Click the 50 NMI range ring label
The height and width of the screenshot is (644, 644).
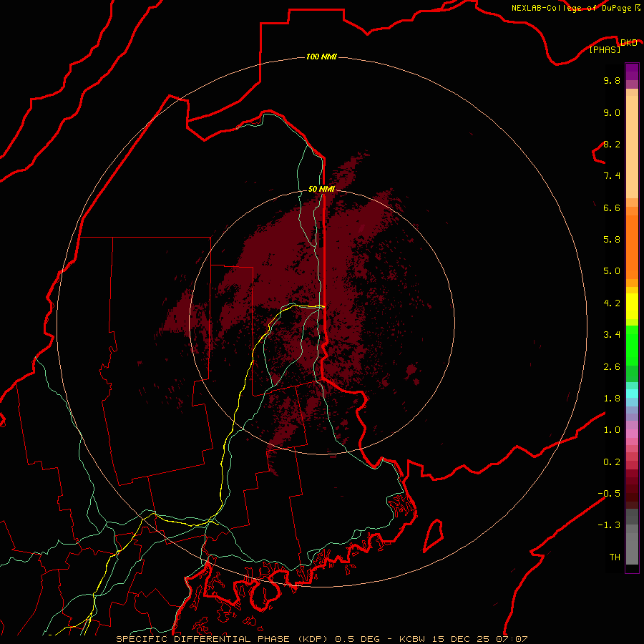[x=321, y=189]
